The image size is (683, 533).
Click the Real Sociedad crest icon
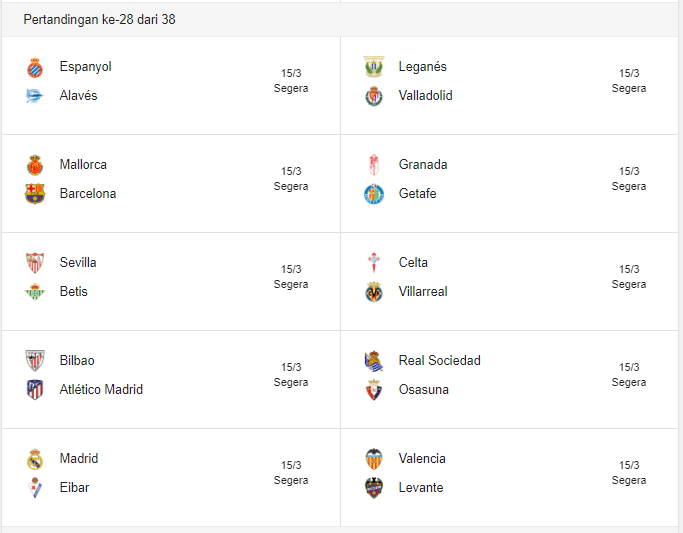point(374,361)
